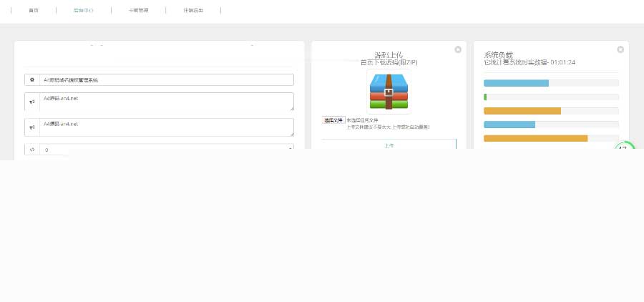Viewport: 644px width, 302px height.
Task: Click the megaphone icon beside the second textarea
Action: pos(32,127)
